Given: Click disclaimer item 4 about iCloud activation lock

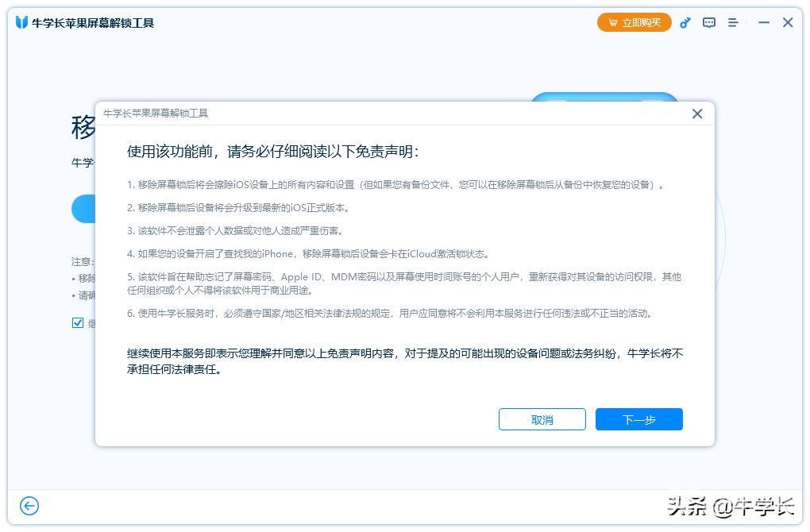Looking at the screenshot, I should pyautogui.click(x=308, y=254).
